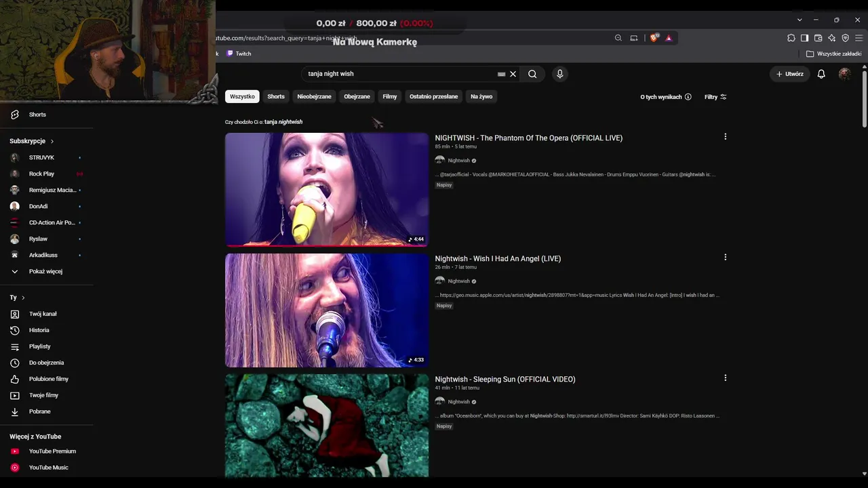Select the Na żywo filter chip
Image resolution: width=868 pixels, height=488 pixels.
pyautogui.click(x=481, y=96)
